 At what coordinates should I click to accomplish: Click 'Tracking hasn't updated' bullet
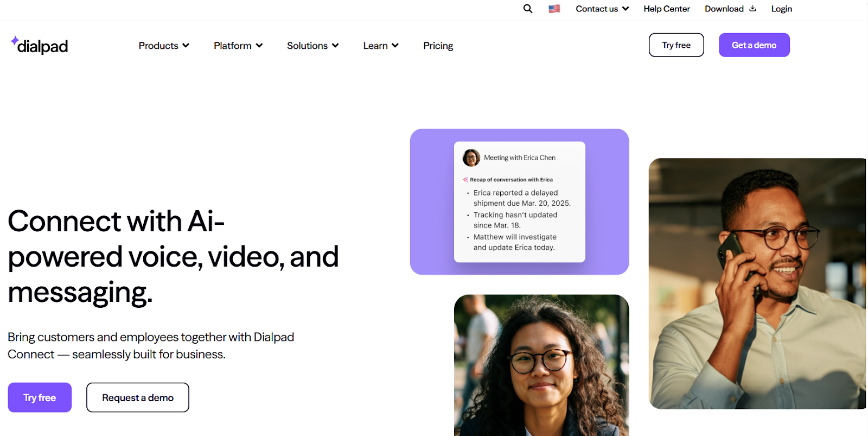click(515, 220)
